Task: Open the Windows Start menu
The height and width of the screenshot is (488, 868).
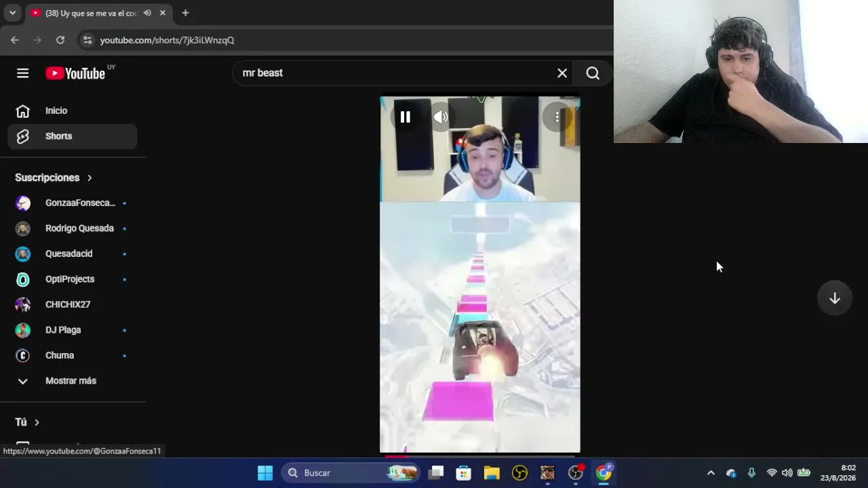Action: click(x=265, y=473)
